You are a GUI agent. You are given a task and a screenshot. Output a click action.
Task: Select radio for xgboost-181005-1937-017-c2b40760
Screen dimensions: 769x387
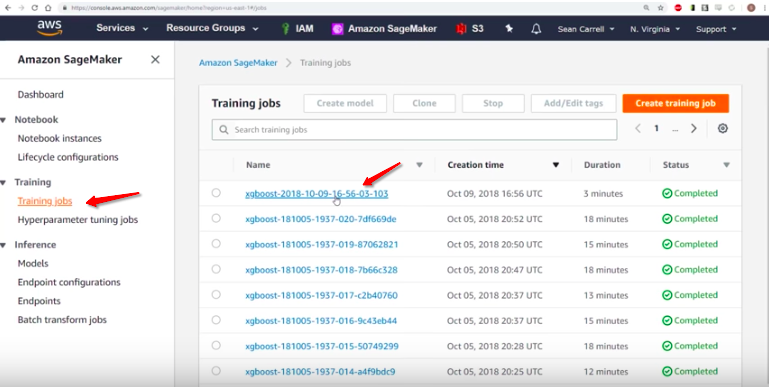coord(216,295)
